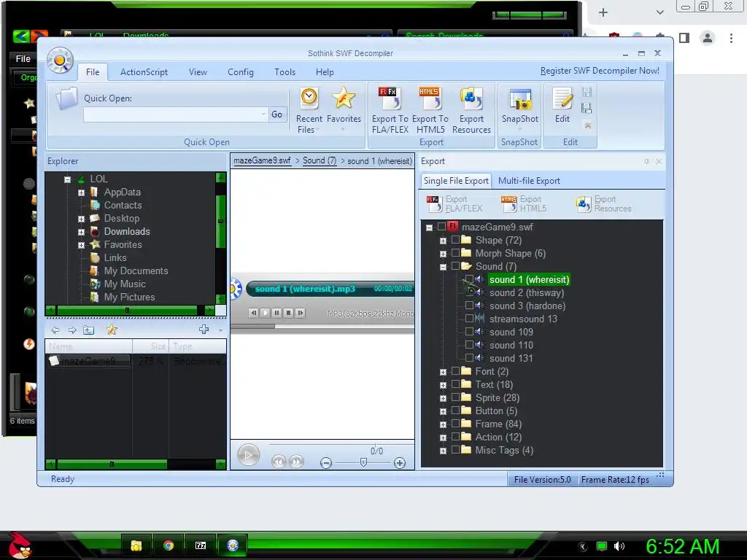Add current folder to favorites star

point(112,330)
